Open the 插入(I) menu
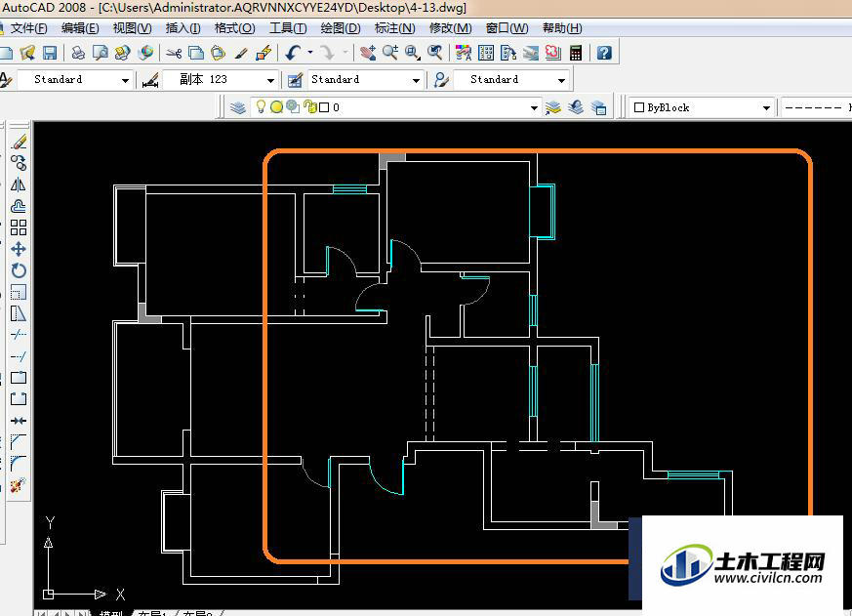 (x=183, y=28)
